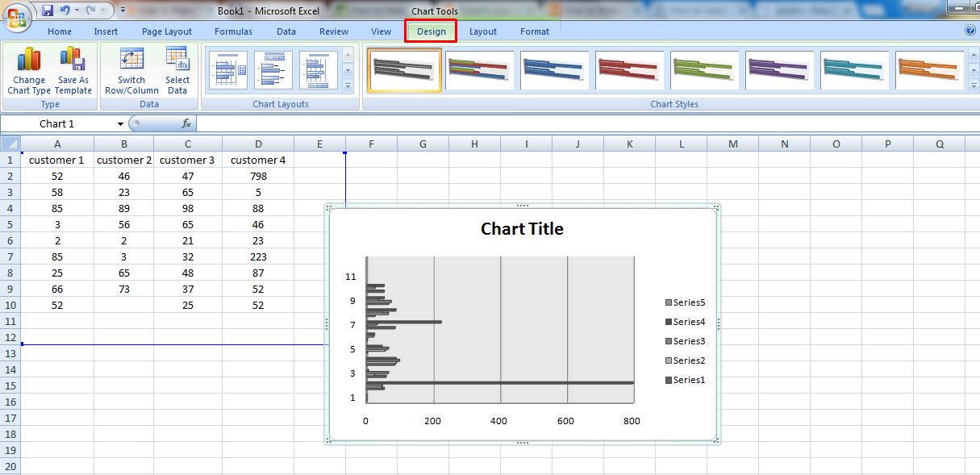Open Customize Quick Access Toolbar dropdown
The image size is (980, 475).
(123, 11)
